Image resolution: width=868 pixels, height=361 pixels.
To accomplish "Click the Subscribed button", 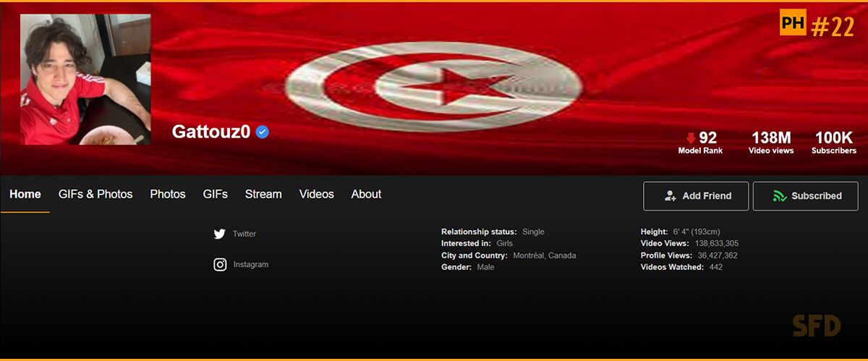I will point(806,196).
